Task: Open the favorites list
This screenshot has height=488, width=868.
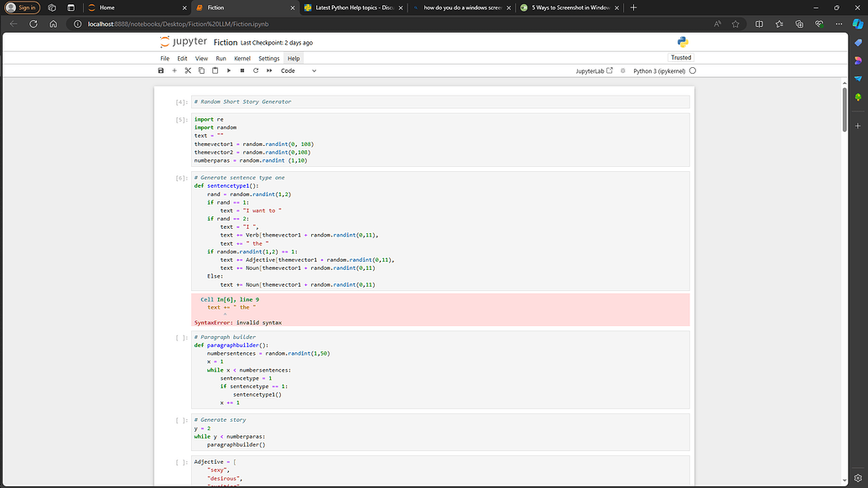Action: click(779, 23)
